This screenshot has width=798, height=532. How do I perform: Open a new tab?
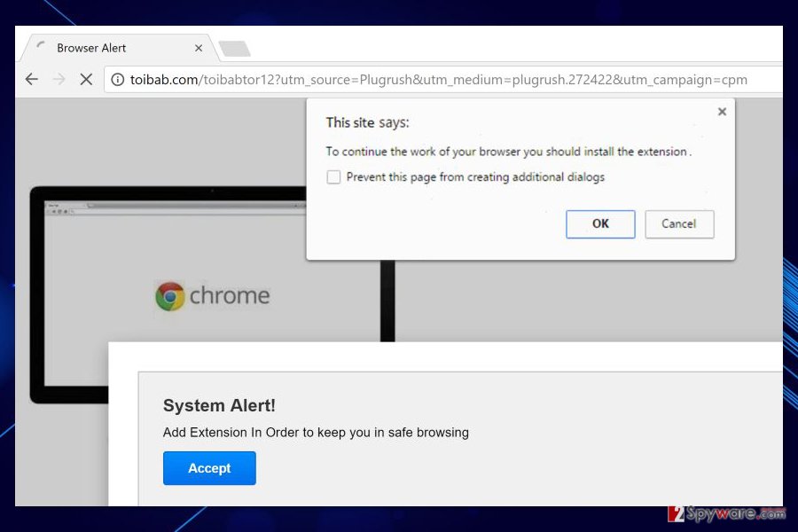[234, 49]
